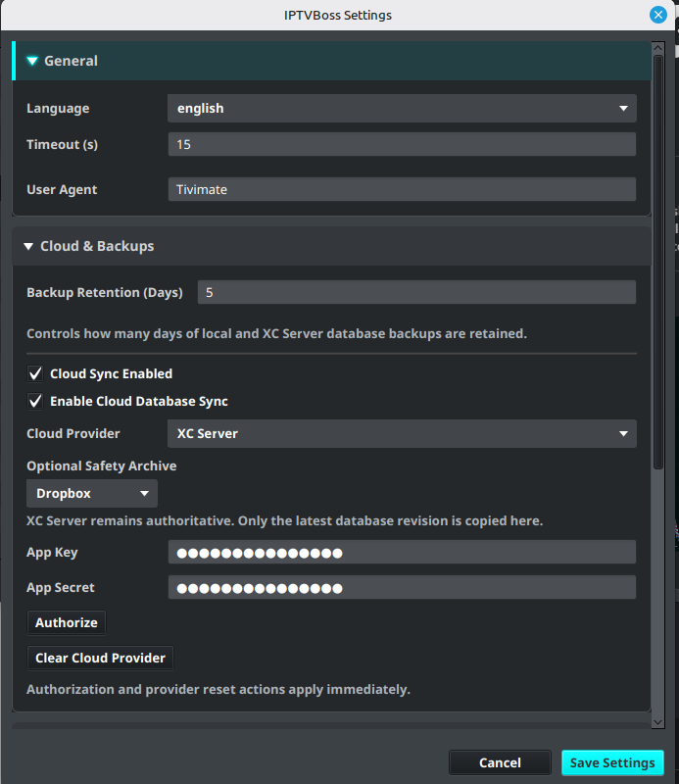Click the General section header text

click(71, 61)
